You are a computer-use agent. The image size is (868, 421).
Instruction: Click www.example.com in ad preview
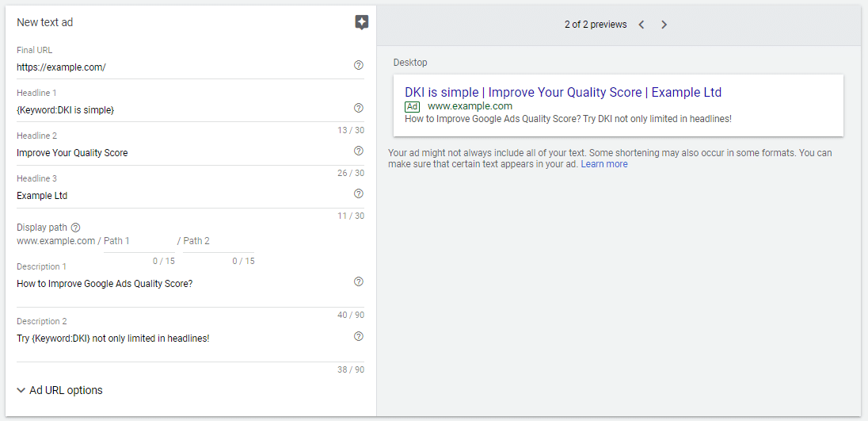click(x=470, y=105)
